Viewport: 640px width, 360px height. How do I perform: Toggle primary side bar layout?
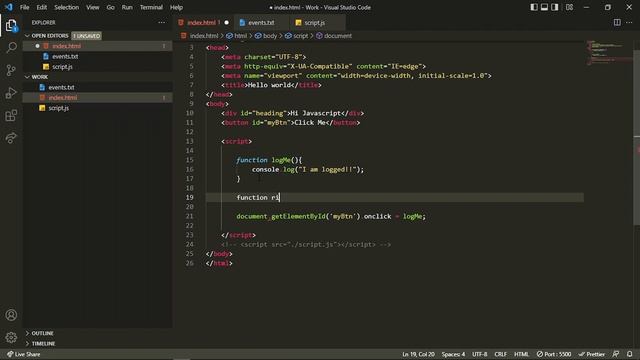point(534,7)
